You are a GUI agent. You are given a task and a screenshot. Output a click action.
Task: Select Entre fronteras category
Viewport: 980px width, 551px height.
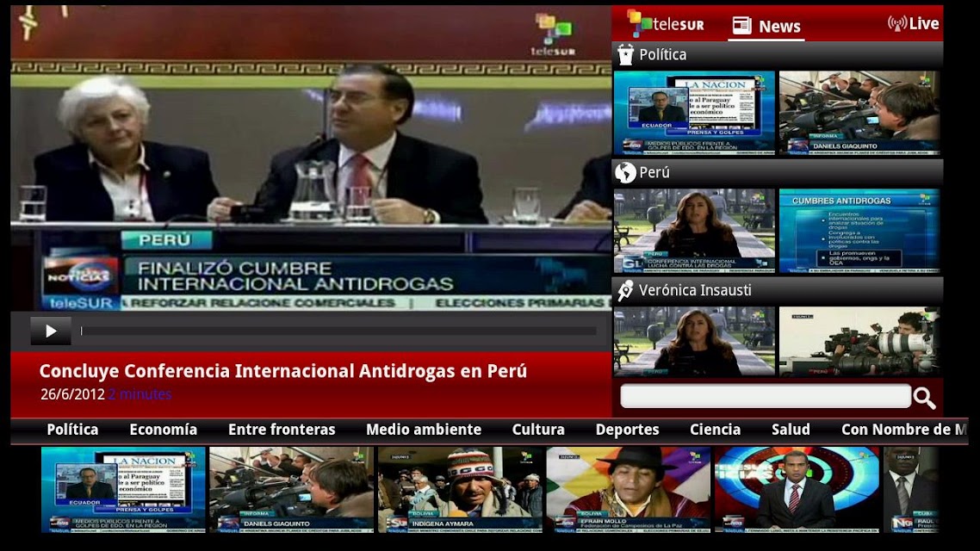tap(282, 430)
